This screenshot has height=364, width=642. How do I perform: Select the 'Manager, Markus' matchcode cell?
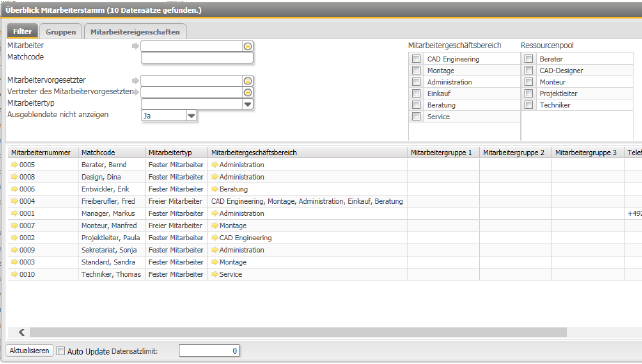coord(112,213)
